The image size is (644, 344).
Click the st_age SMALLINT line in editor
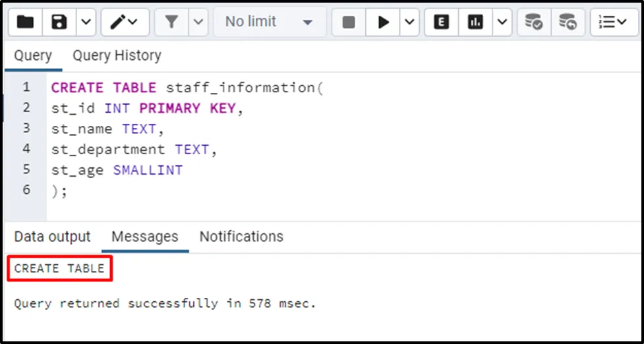[x=117, y=170]
